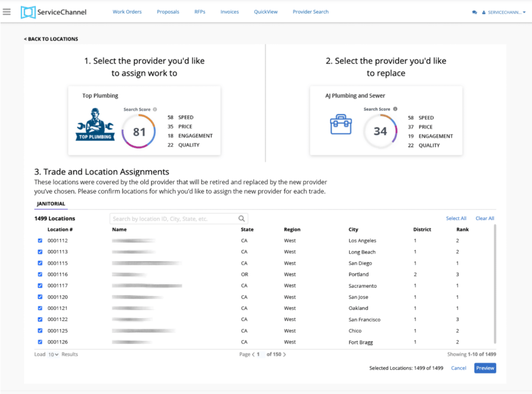Click the Clear All link
Viewport: 532px width, 394px height.
click(485, 218)
